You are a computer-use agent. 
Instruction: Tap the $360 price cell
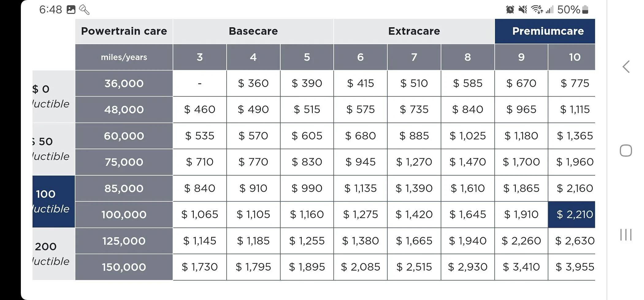pos(253,83)
